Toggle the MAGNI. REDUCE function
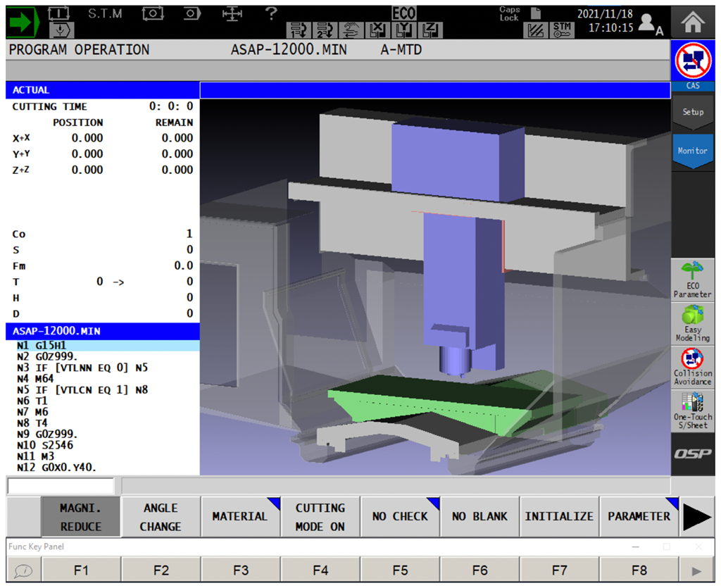721x588 pixels. coord(81,517)
